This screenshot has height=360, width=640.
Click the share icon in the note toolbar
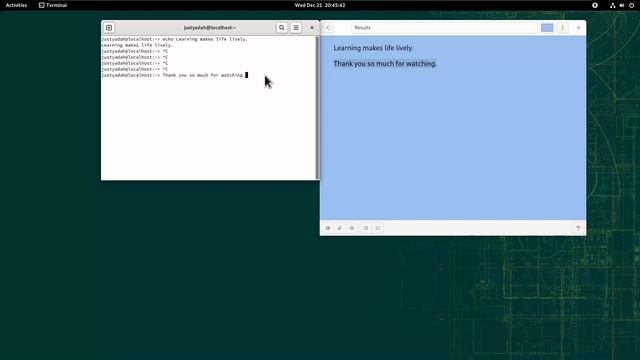pyautogui.click(x=578, y=228)
